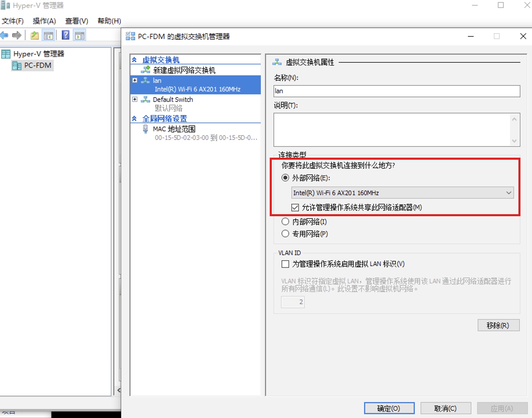
Task: Click the forward arrow toolbar icon
Action: [17, 35]
